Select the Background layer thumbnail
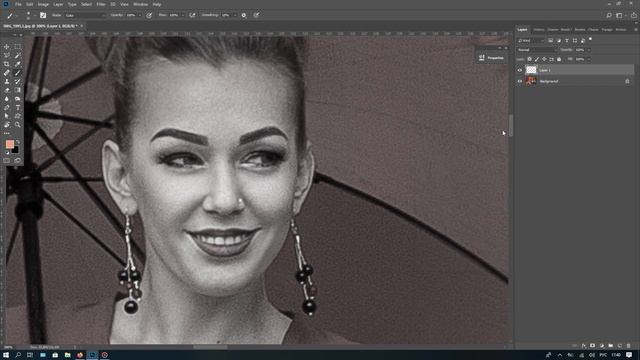Viewport: 640px width, 360px height. 531,81
